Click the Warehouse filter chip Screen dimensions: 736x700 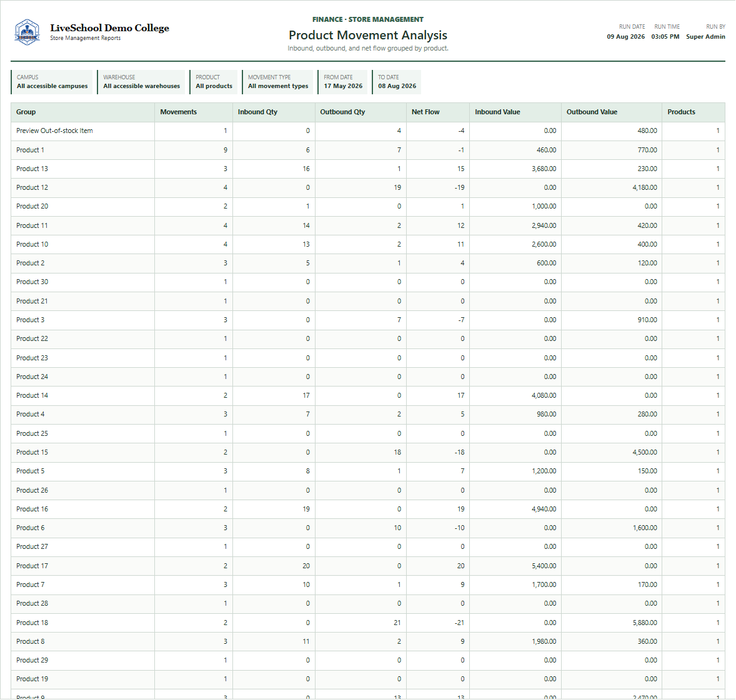click(x=141, y=82)
